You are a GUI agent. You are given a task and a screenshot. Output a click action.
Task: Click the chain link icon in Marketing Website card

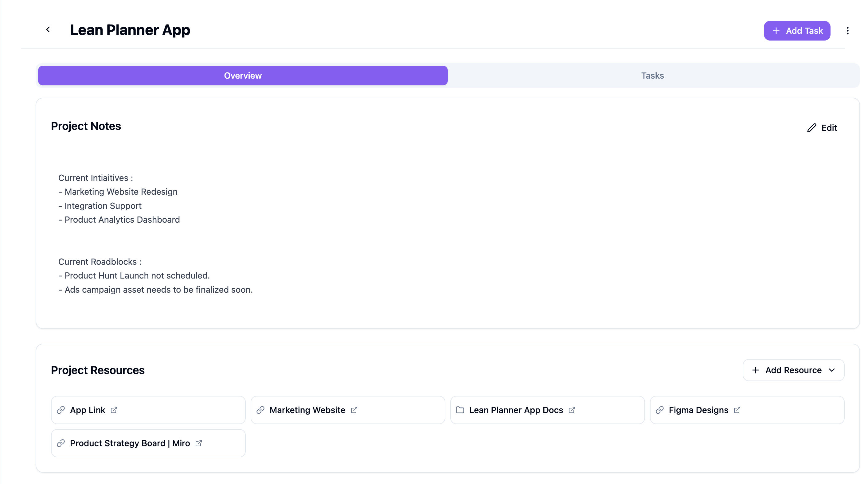pos(260,410)
